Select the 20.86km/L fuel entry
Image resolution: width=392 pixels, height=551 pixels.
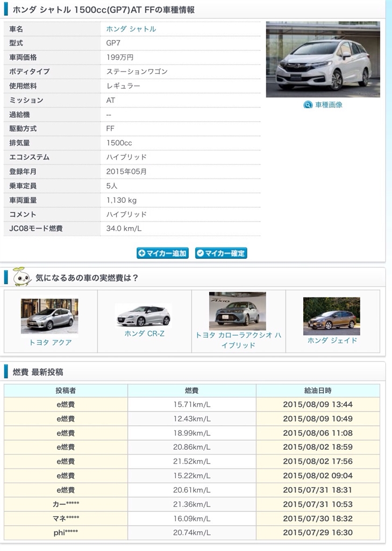click(x=192, y=447)
